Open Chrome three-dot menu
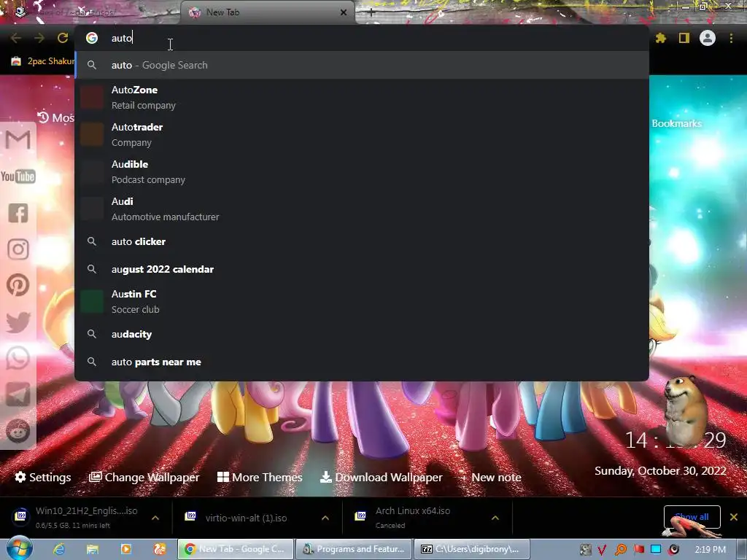This screenshot has width=747, height=560. [731, 38]
